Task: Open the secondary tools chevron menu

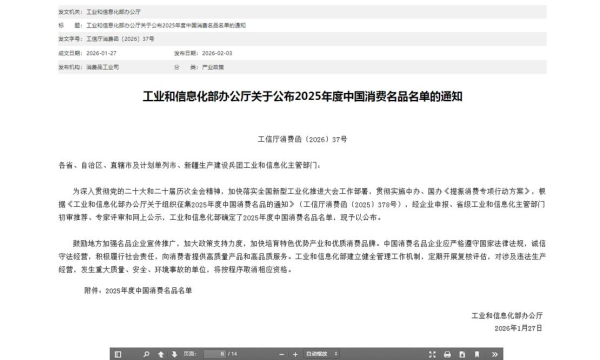Action: [494, 354]
